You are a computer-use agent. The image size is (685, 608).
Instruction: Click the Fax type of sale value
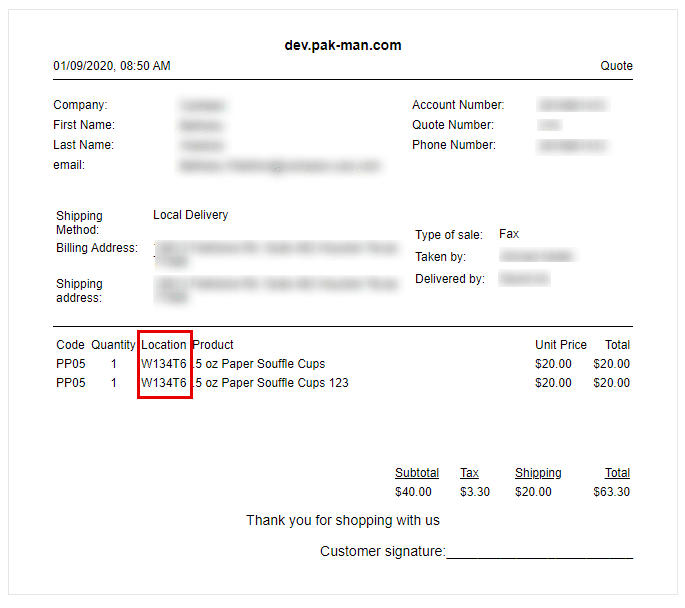click(x=509, y=234)
